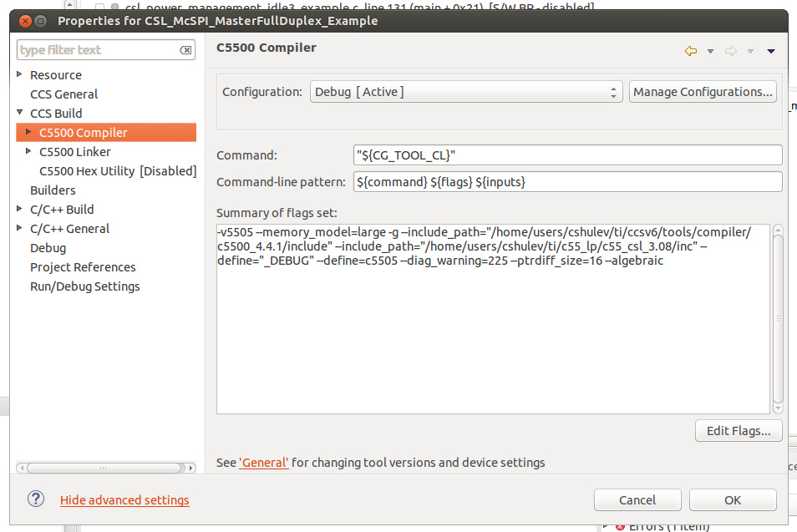Select the Resource item

point(56,75)
